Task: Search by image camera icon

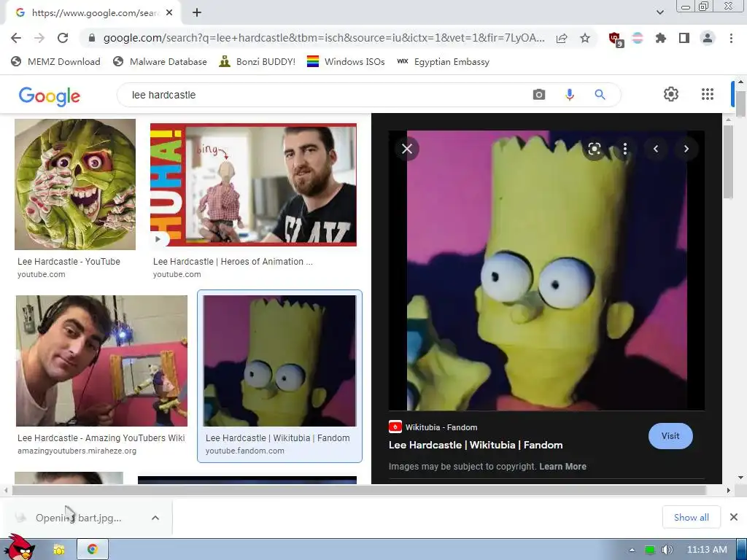Action: click(539, 94)
